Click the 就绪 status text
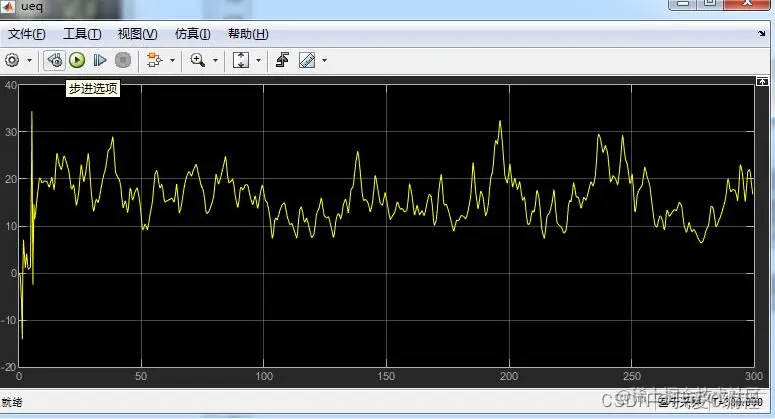This screenshot has width=775, height=419. (x=12, y=402)
